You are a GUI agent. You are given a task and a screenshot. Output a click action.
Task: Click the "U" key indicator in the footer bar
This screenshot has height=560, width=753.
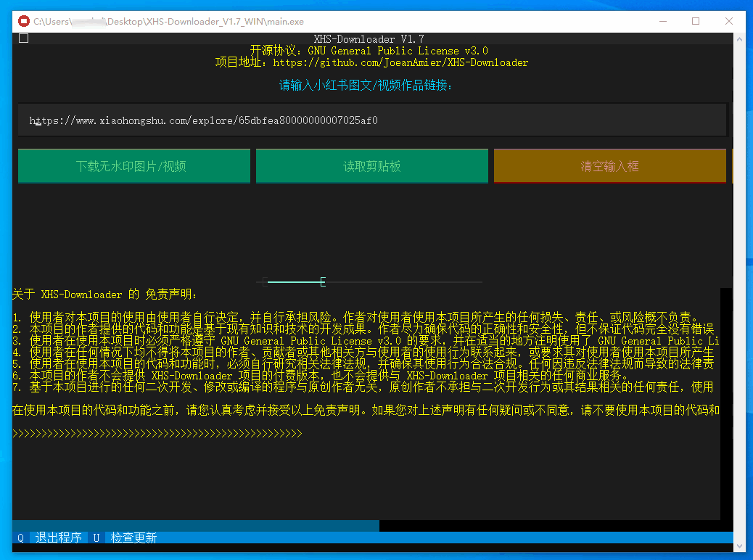point(95,538)
